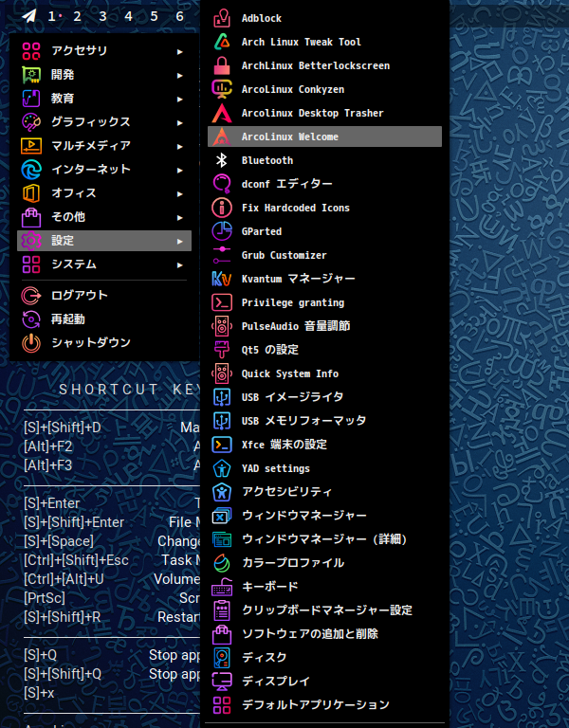Screen dimensions: 569x728
Task: Click the Fix Hardcoded Icons info icon
Action: [222, 208]
